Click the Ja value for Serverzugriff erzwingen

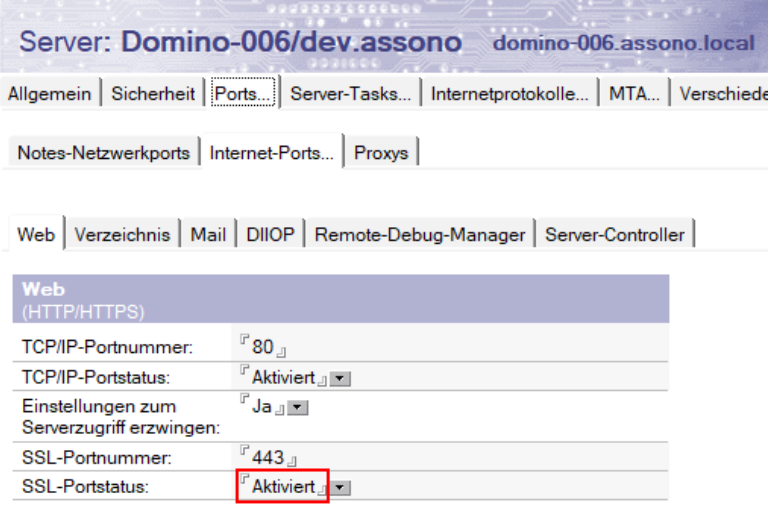[262, 406]
